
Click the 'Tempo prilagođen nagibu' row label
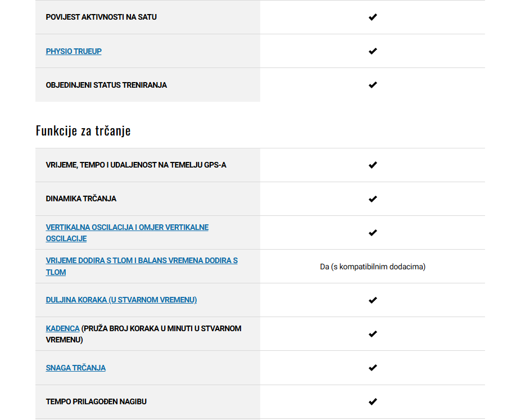[x=96, y=401]
